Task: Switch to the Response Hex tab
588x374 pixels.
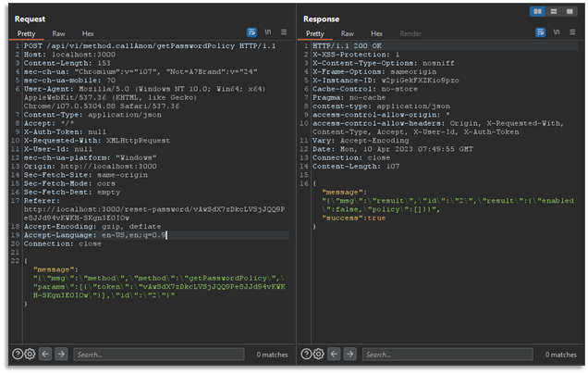Action: click(x=376, y=33)
